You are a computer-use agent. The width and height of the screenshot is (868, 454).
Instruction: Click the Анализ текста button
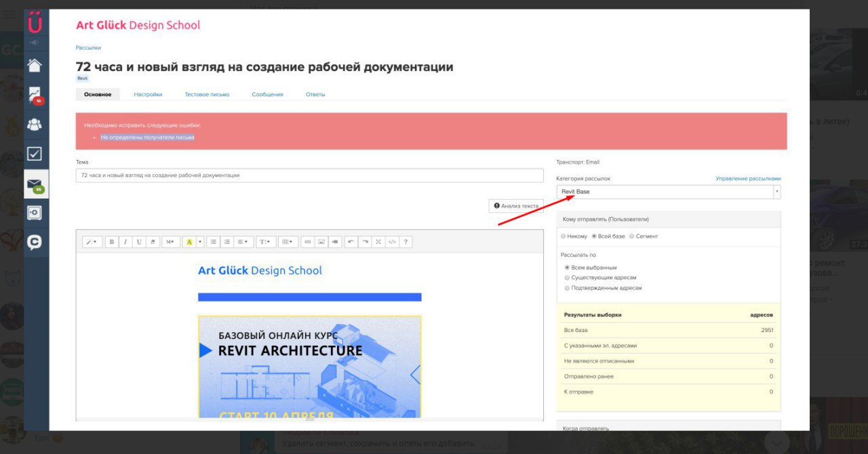(x=516, y=206)
